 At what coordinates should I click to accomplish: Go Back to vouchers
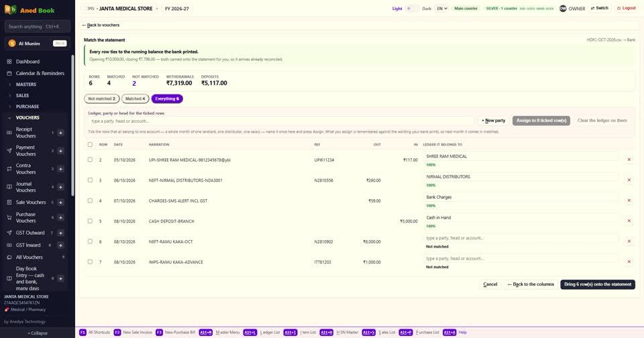tap(101, 25)
